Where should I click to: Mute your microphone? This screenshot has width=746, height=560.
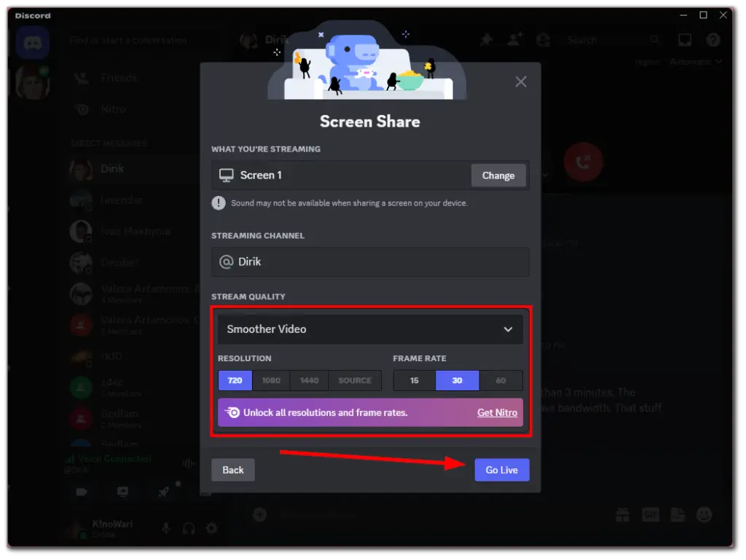point(164,529)
